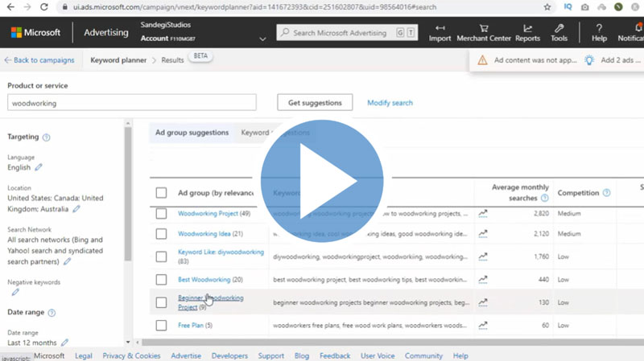Click the Date range help icon
Screen dimensions: 644x361
click(x=52, y=313)
